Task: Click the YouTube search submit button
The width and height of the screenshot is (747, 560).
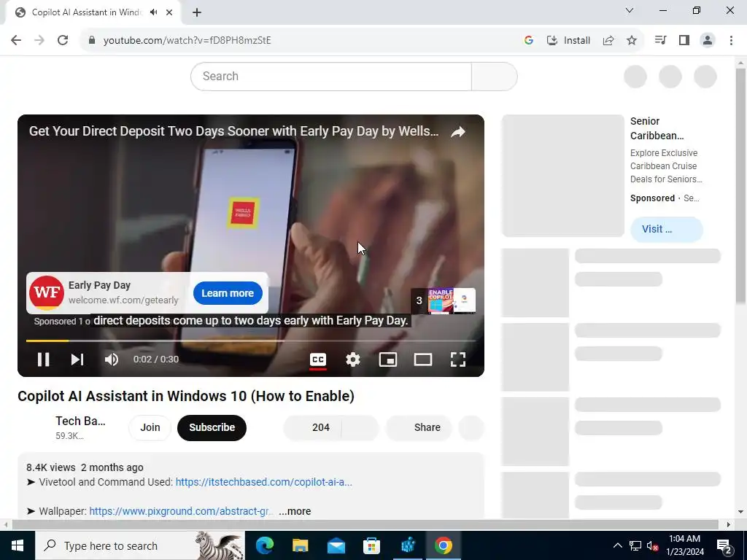Action: pos(494,76)
